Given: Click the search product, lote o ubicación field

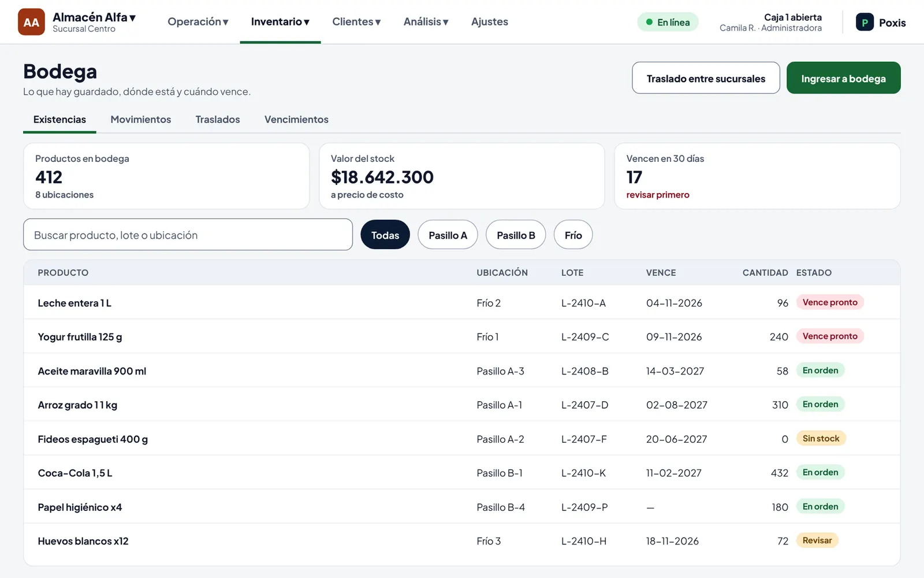Looking at the screenshot, I should (188, 235).
